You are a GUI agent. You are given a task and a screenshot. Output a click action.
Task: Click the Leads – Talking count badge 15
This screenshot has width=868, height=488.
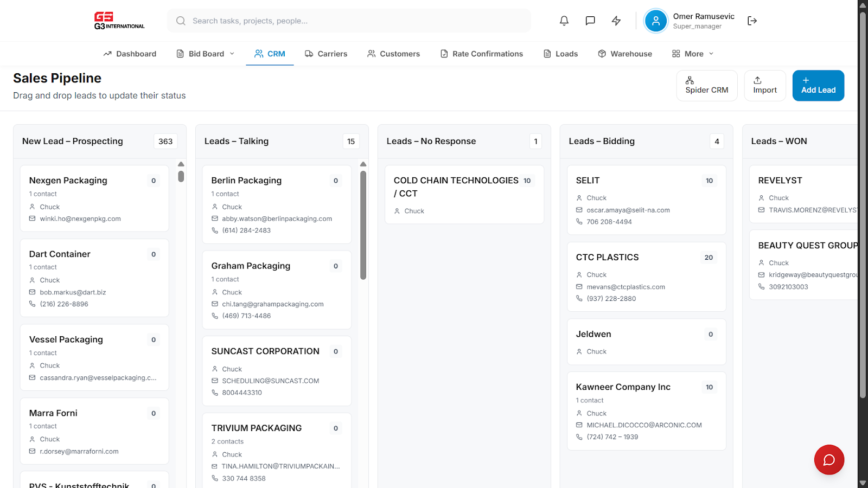coord(351,142)
